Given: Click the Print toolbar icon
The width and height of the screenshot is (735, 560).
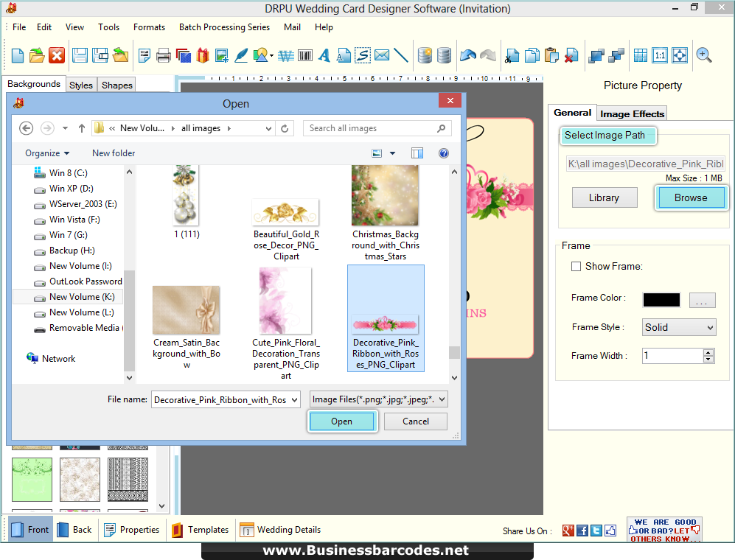Looking at the screenshot, I should pos(164,55).
